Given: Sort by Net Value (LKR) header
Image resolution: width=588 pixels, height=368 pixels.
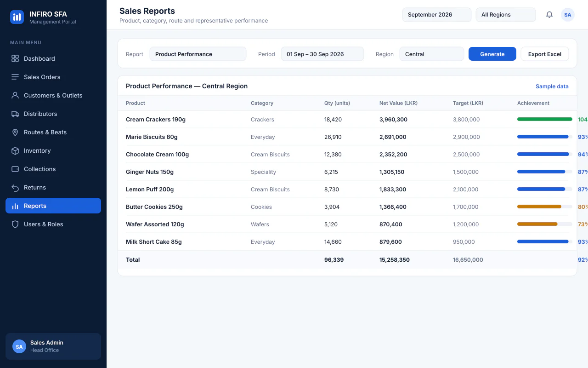Looking at the screenshot, I should point(398,103).
